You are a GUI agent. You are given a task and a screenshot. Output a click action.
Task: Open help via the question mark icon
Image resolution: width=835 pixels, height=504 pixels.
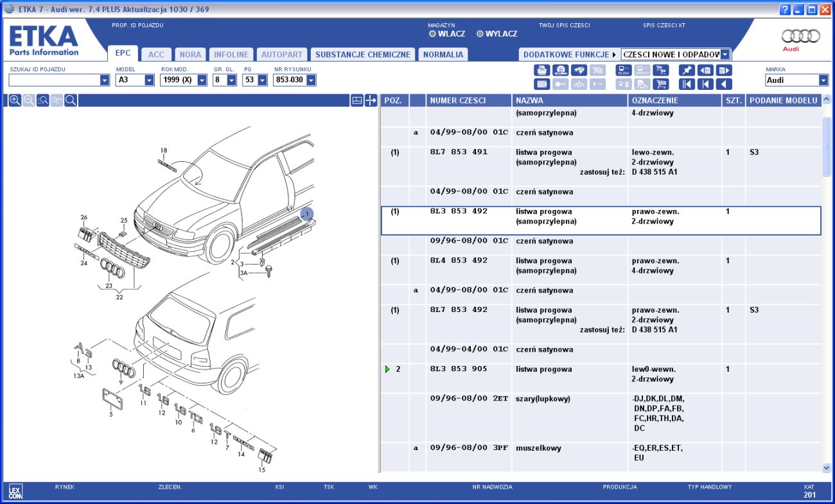point(785,10)
